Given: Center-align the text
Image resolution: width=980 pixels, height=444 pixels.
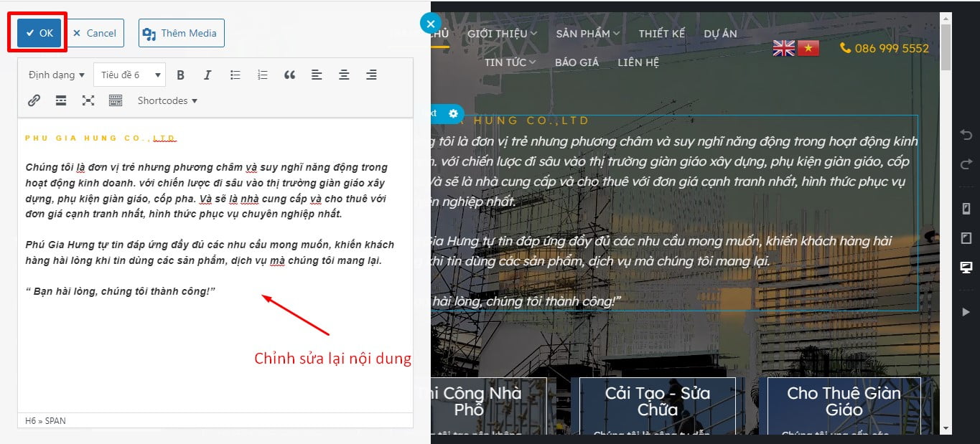Looking at the screenshot, I should 344,75.
